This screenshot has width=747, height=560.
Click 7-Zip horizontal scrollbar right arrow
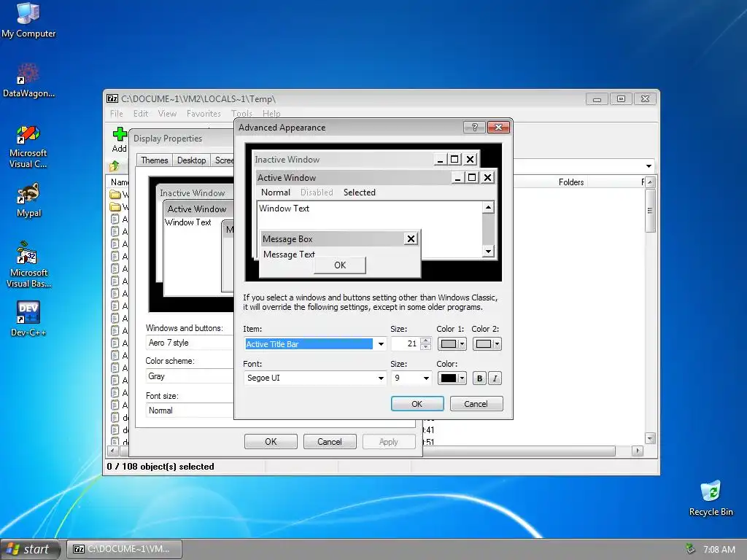pyautogui.click(x=638, y=451)
